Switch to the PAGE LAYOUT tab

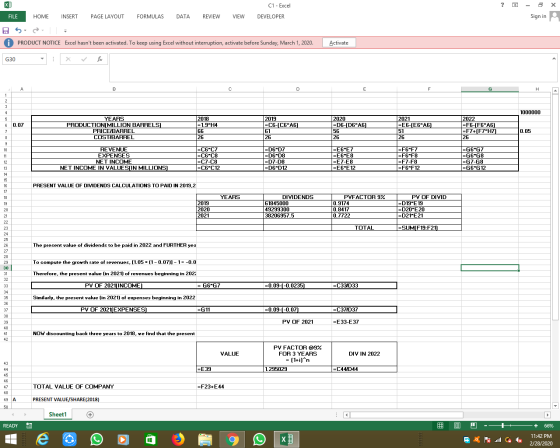tap(107, 16)
